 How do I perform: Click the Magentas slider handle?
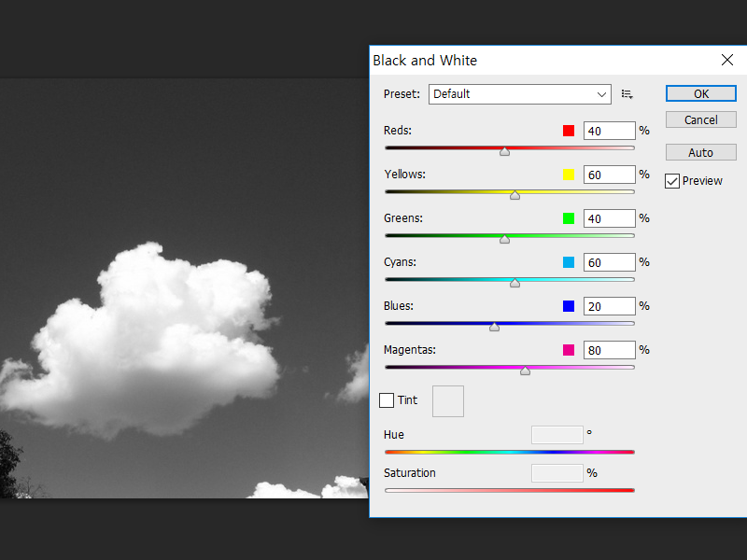(x=525, y=371)
